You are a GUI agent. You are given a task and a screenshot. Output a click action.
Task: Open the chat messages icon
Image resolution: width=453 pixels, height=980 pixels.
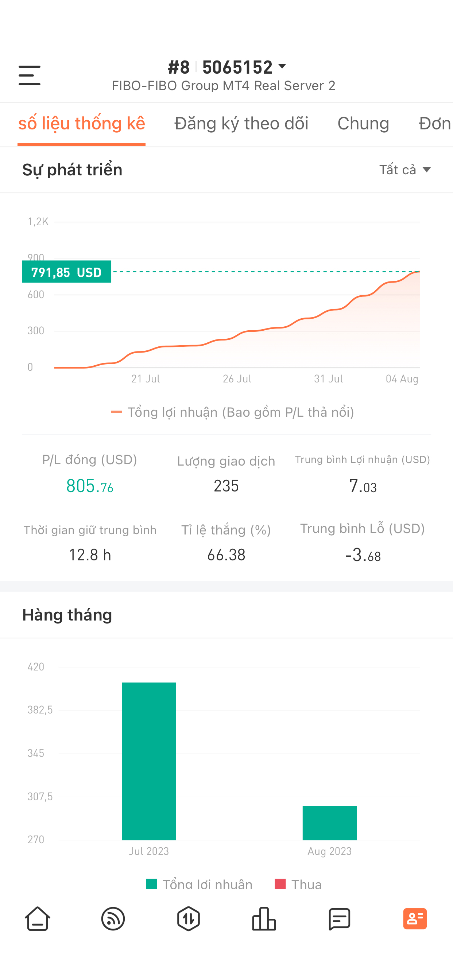339,919
